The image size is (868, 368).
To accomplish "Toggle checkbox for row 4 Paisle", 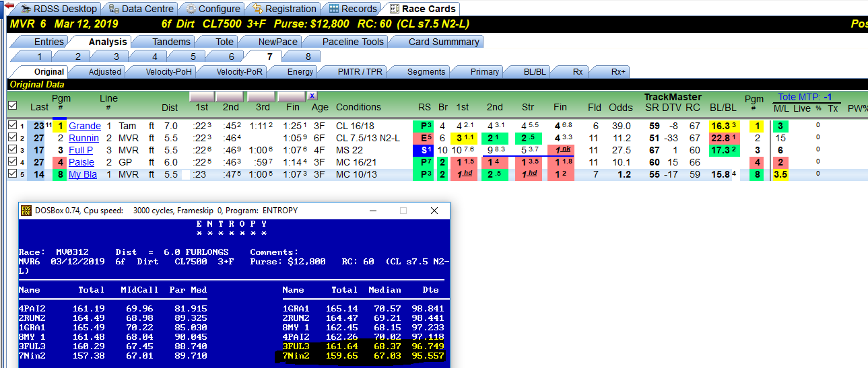I will [x=11, y=162].
